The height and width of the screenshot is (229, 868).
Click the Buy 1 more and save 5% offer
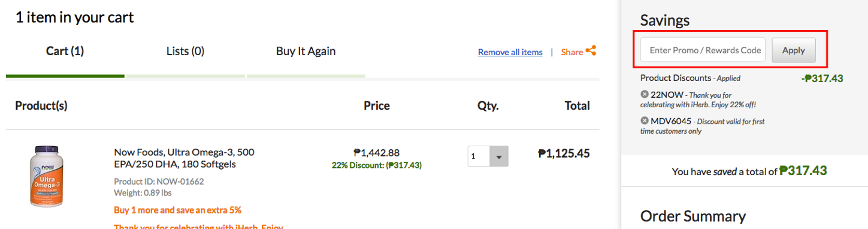click(177, 210)
